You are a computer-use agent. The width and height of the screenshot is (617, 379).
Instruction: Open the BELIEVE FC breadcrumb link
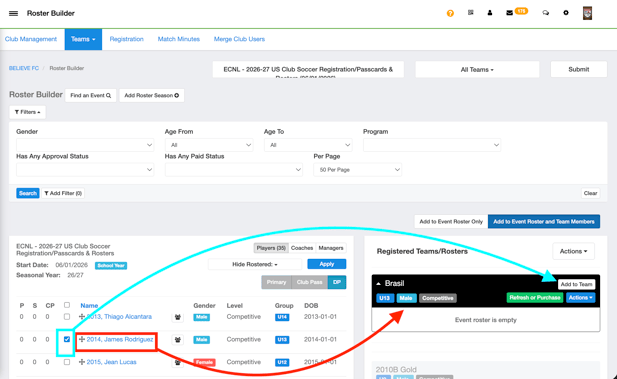coord(24,68)
